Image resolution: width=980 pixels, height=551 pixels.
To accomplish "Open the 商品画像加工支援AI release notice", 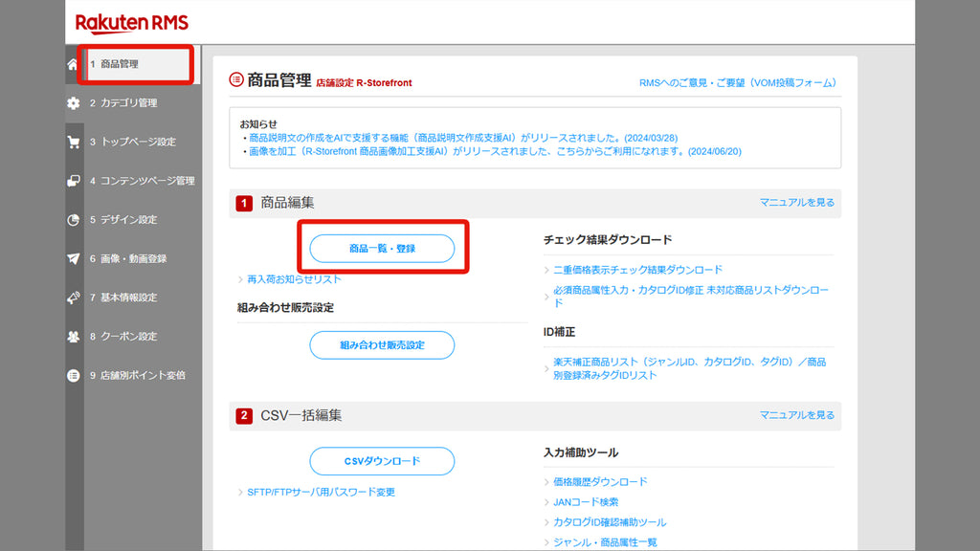I will point(495,151).
